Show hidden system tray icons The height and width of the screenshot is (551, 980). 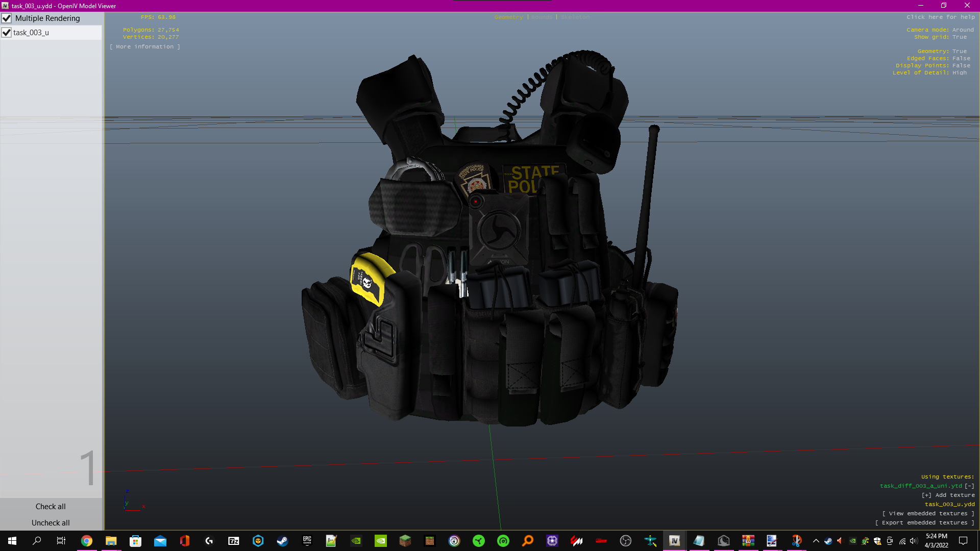(816, 541)
